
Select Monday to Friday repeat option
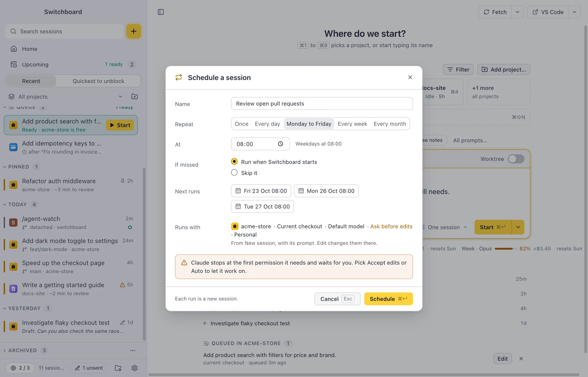[x=309, y=124]
